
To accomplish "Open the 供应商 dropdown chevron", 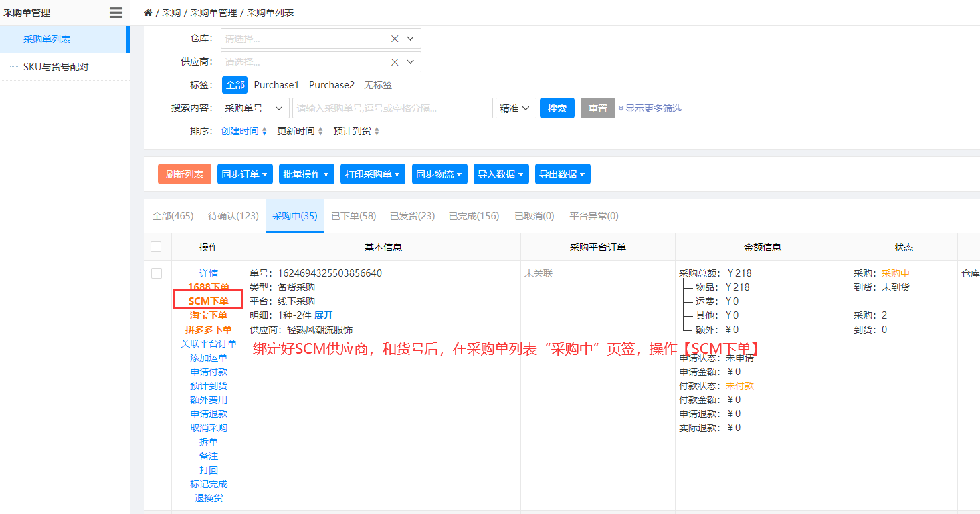I will pos(410,62).
